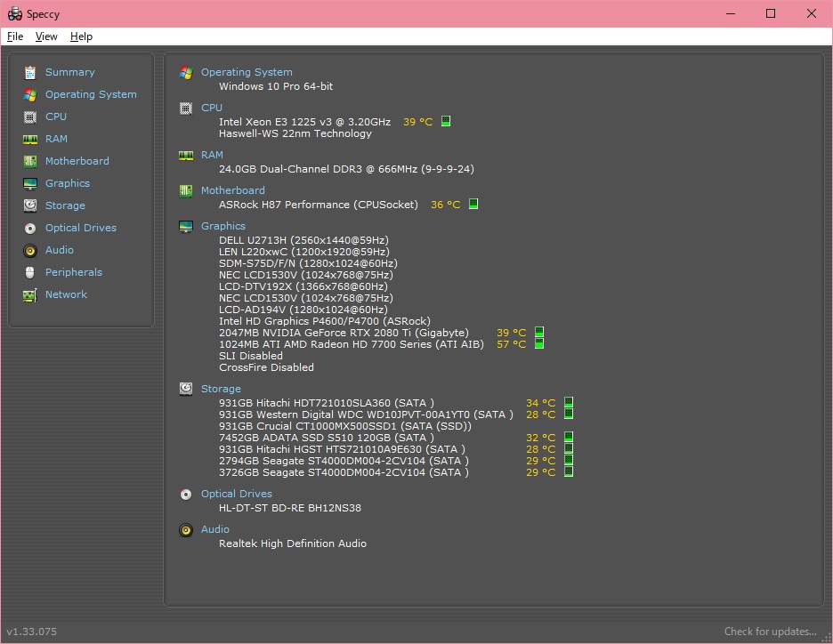Click the Crucial CT1000MX500SSD1 drive entry
This screenshot has width=833, height=644.
tap(344, 426)
